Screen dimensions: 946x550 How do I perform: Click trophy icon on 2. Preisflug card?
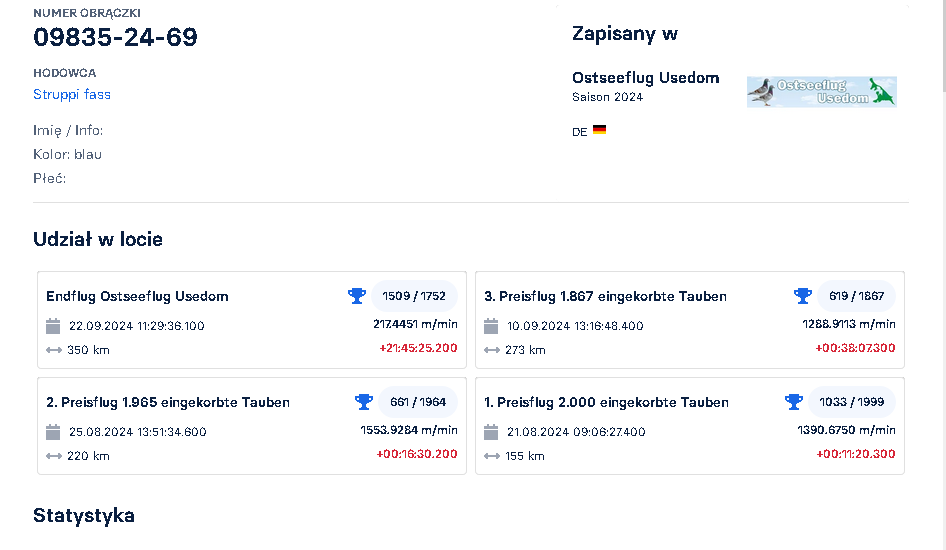364,402
